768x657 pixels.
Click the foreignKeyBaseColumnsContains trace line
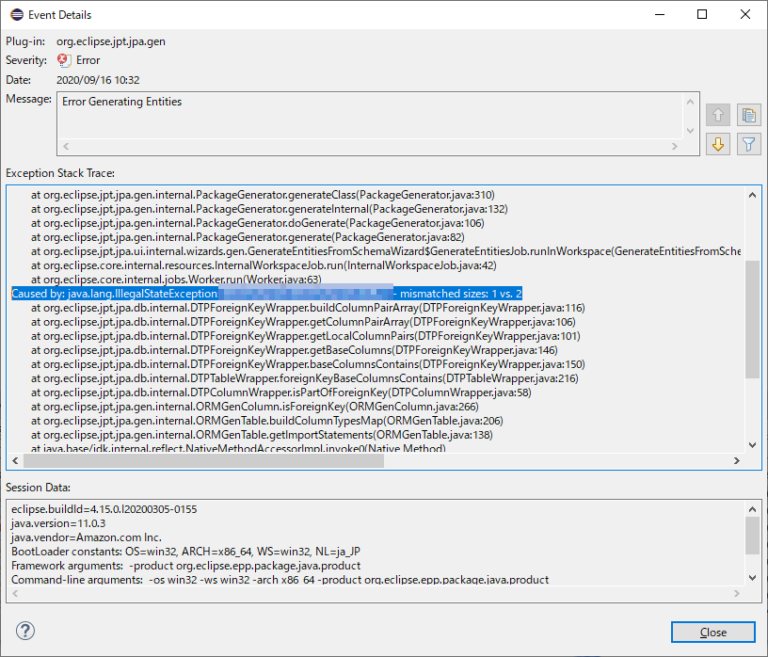click(x=305, y=378)
